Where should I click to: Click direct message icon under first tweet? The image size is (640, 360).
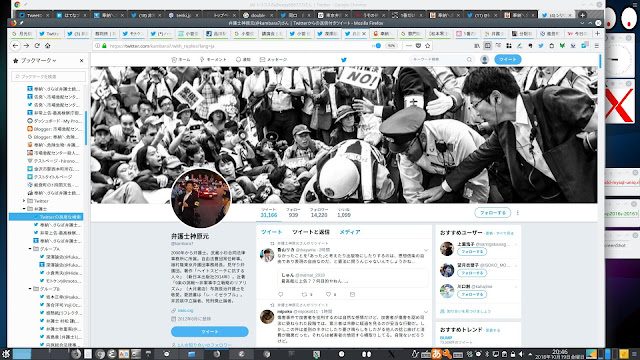pos(352,294)
